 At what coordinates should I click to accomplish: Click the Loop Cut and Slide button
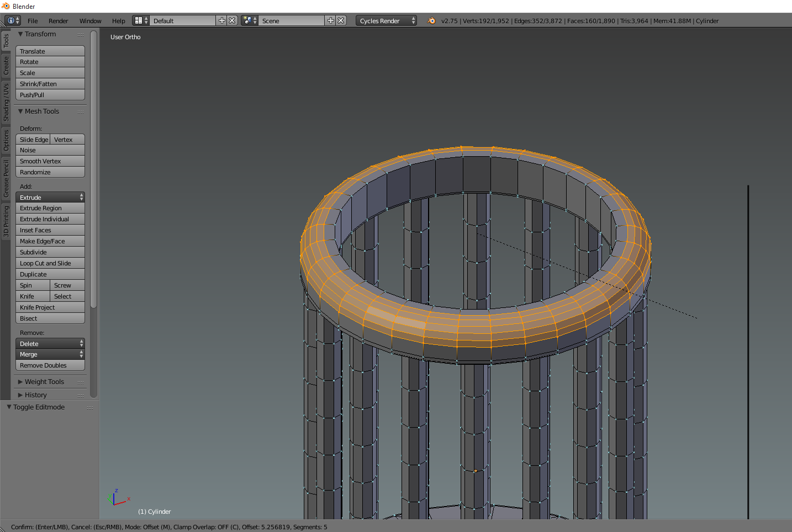[x=50, y=263]
